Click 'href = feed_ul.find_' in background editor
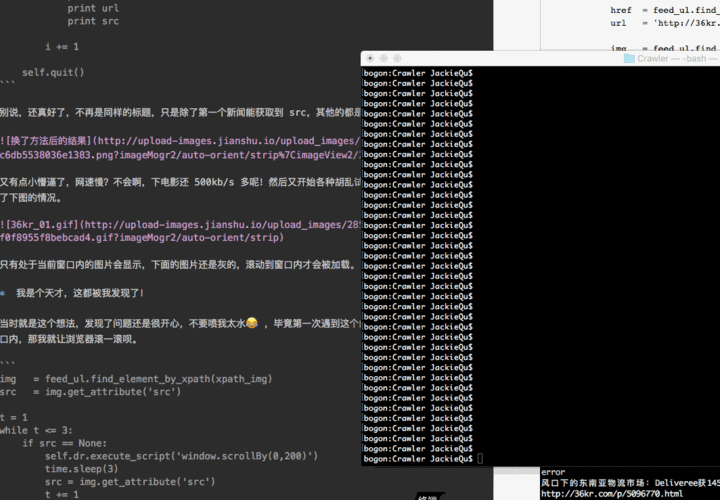 665,10
